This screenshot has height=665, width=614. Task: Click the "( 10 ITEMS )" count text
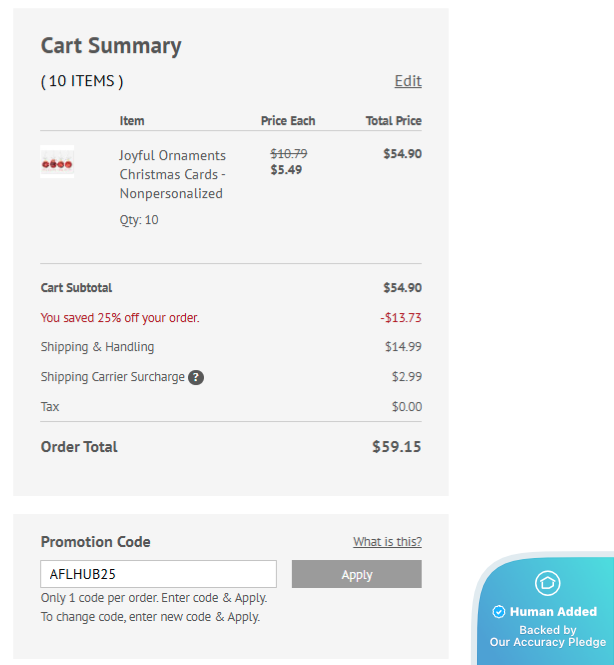coord(82,81)
